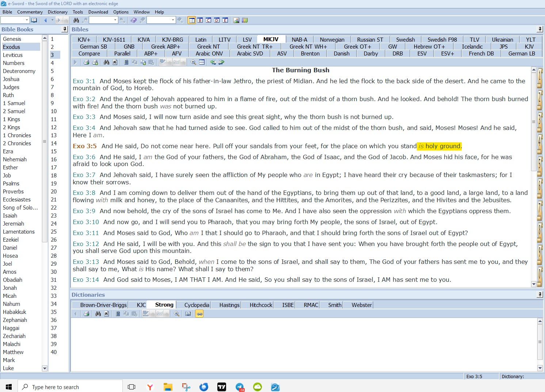The height and width of the screenshot is (392, 545).
Task: Click the Windows Start button
Action: [9, 387]
